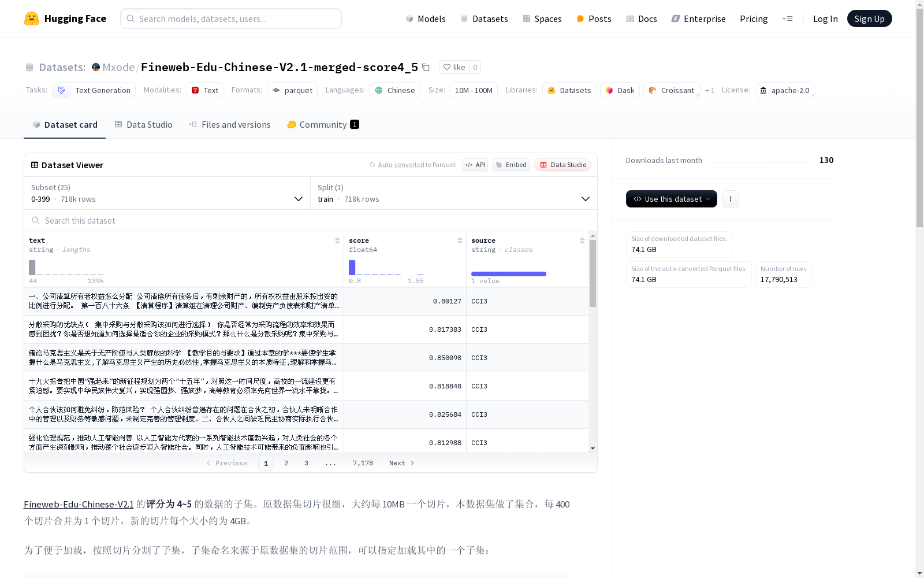This screenshot has width=924, height=578.
Task: Sort by the text column
Action: pos(337,240)
